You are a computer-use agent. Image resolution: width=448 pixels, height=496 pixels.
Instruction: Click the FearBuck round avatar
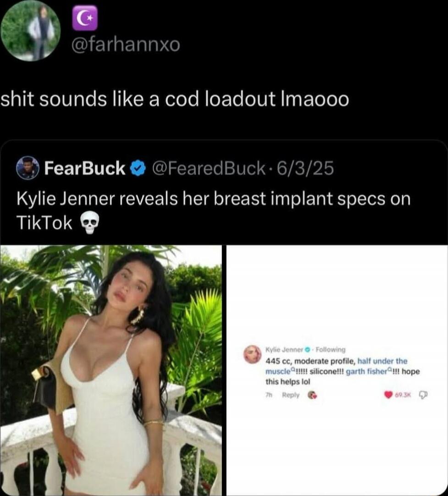pos(28,168)
